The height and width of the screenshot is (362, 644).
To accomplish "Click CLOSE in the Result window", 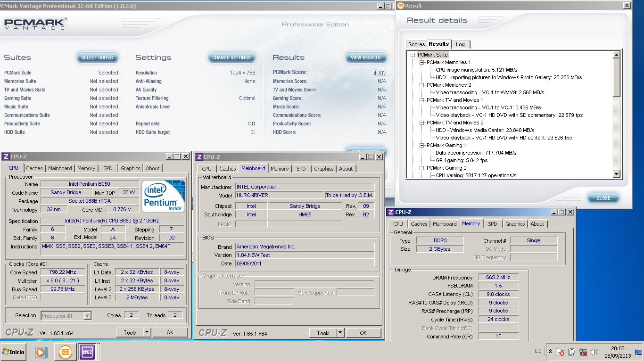I will point(603,198).
